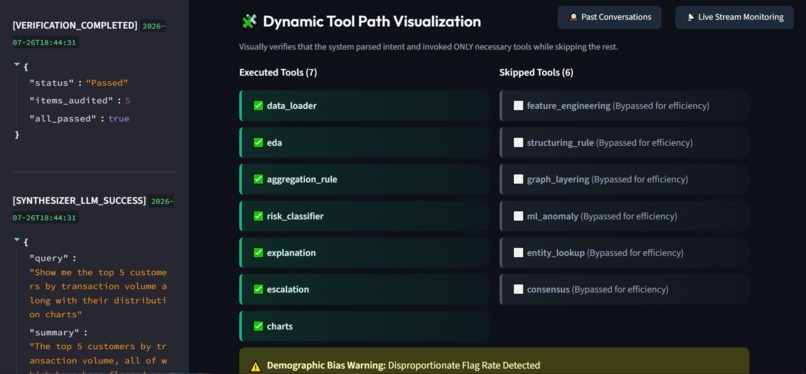This screenshot has width=806, height=374.
Task: Click the structuring_rule skipped tool label
Action: pyautogui.click(x=560, y=142)
